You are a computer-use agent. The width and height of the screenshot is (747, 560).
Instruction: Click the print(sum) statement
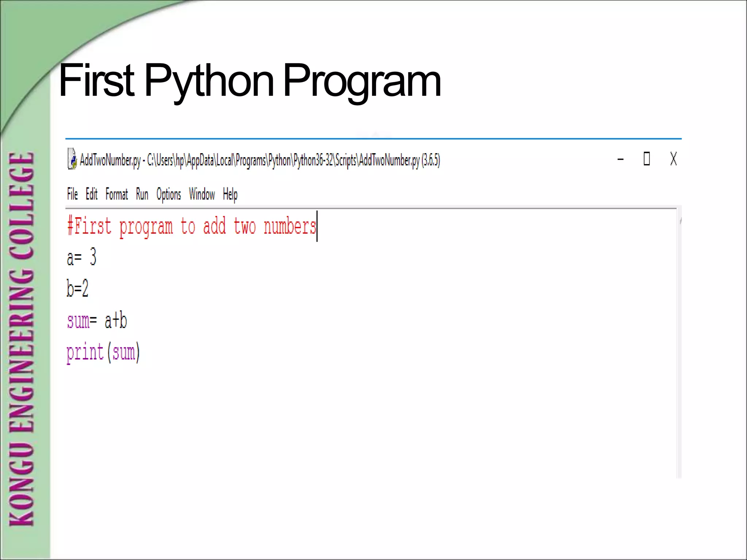click(103, 353)
